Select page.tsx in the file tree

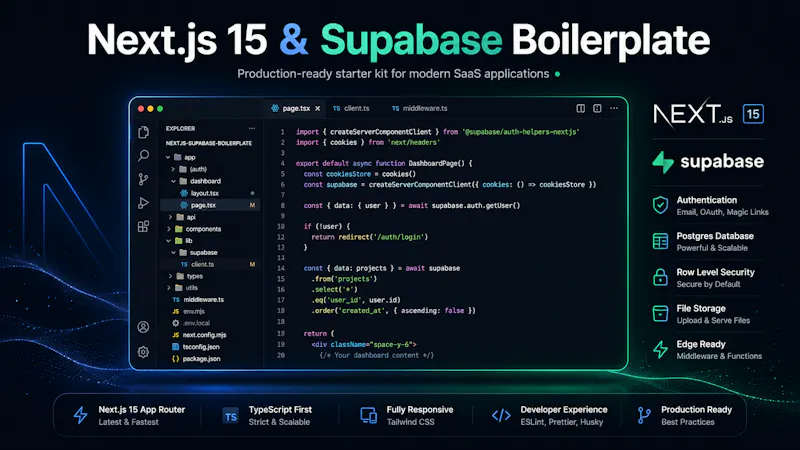click(x=210, y=205)
